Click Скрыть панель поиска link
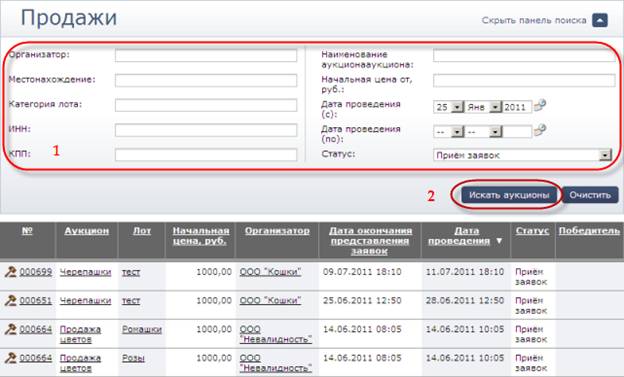Screen dimensions: 624x377 point(534,20)
